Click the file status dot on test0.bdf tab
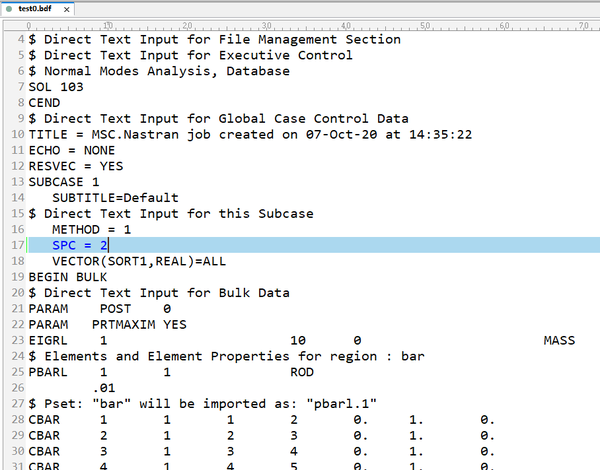 [x=9, y=8]
